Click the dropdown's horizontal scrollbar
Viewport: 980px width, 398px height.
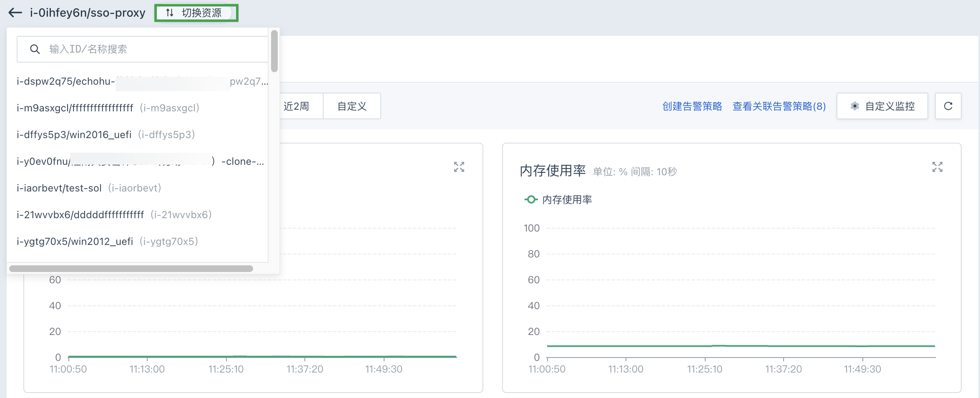[131, 269]
